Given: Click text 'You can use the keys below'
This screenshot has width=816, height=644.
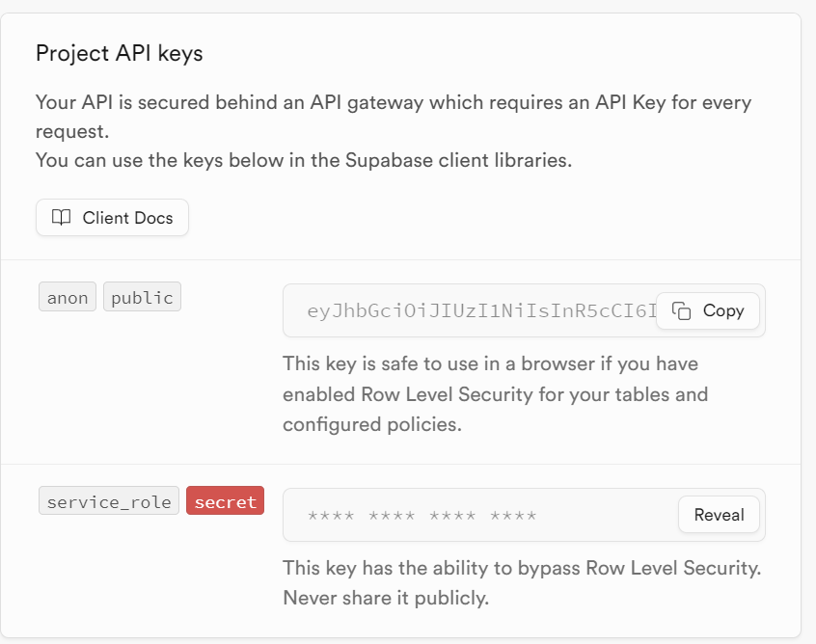Looking at the screenshot, I should (x=158, y=160).
